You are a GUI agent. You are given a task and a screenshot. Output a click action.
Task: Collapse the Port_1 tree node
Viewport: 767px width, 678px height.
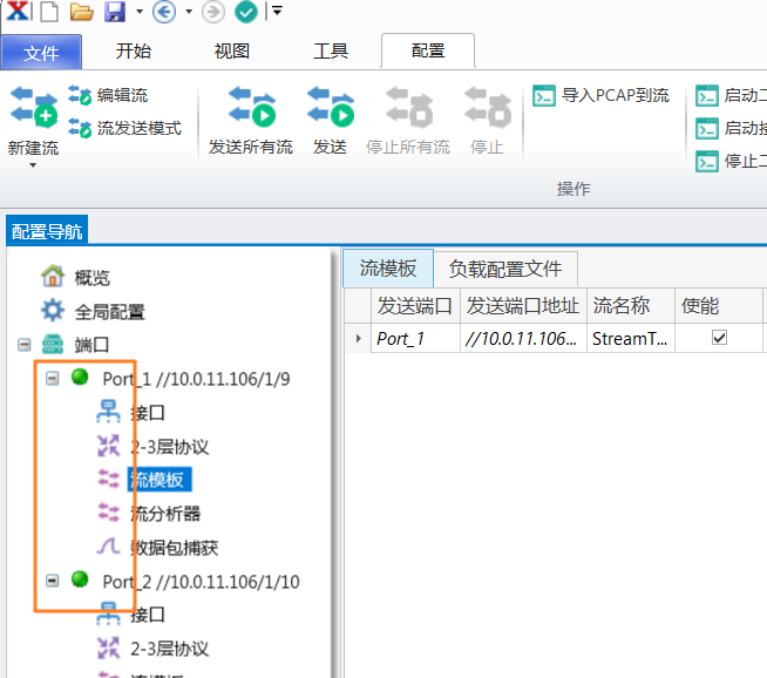52,378
